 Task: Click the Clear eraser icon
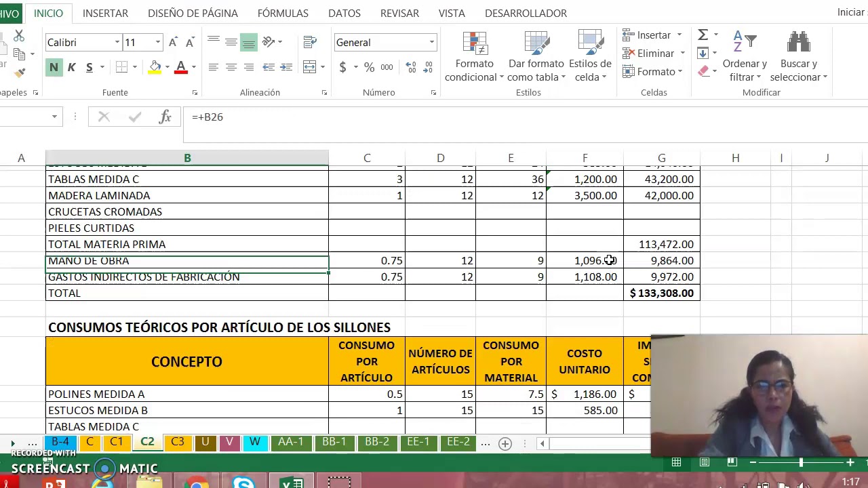click(x=703, y=71)
